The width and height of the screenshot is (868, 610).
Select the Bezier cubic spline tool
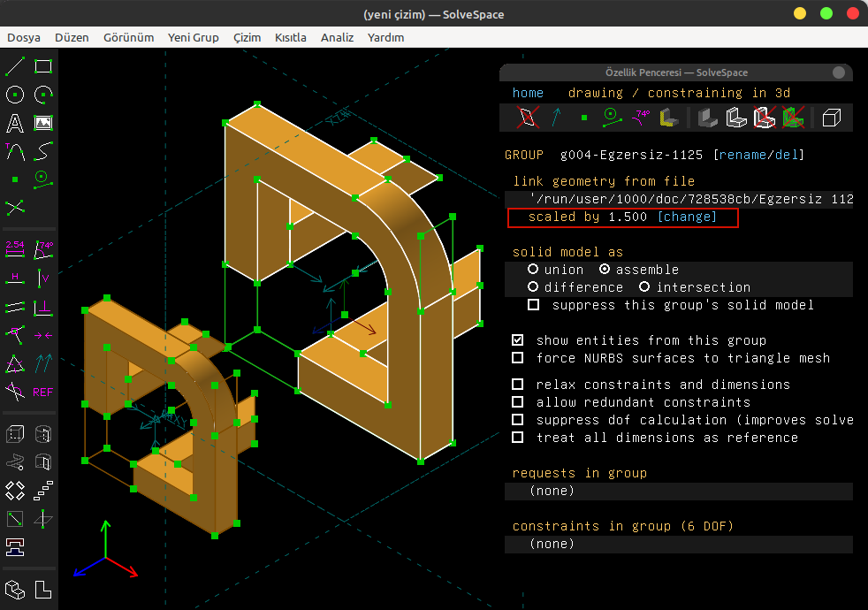(x=43, y=151)
